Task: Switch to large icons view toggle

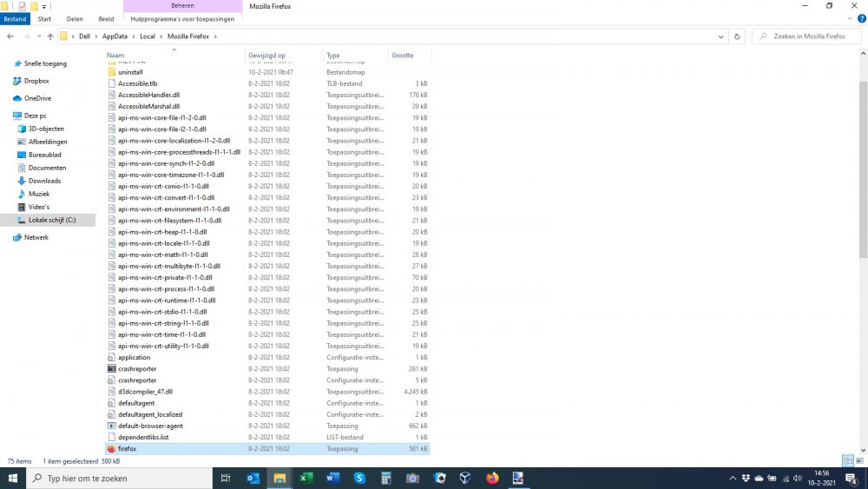Action: coord(859,461)
